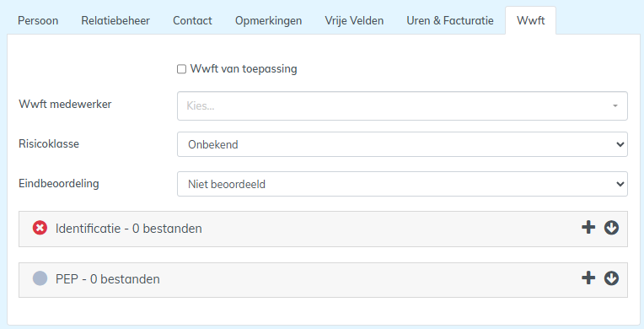The width and height of the screenshot is (644, 329).
Task: Click the PEP row down-arrow circle icon
Action: click(x=611, y=278)
